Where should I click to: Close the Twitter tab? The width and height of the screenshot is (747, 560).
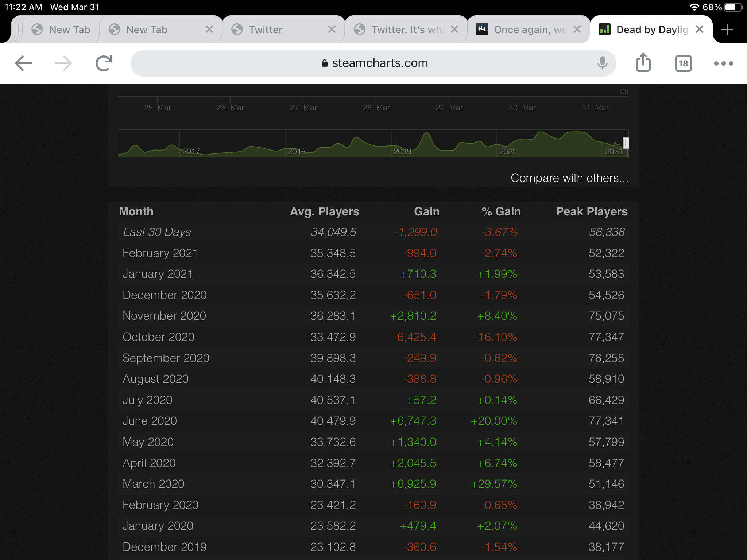pos(332,30)
